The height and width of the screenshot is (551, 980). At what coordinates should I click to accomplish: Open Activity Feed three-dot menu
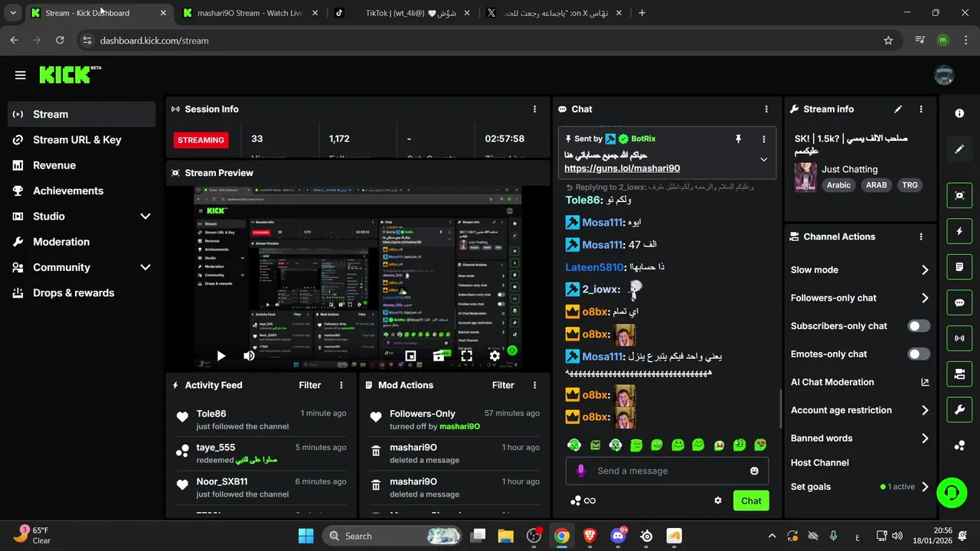pyautogui.click(x=341, y=385)
